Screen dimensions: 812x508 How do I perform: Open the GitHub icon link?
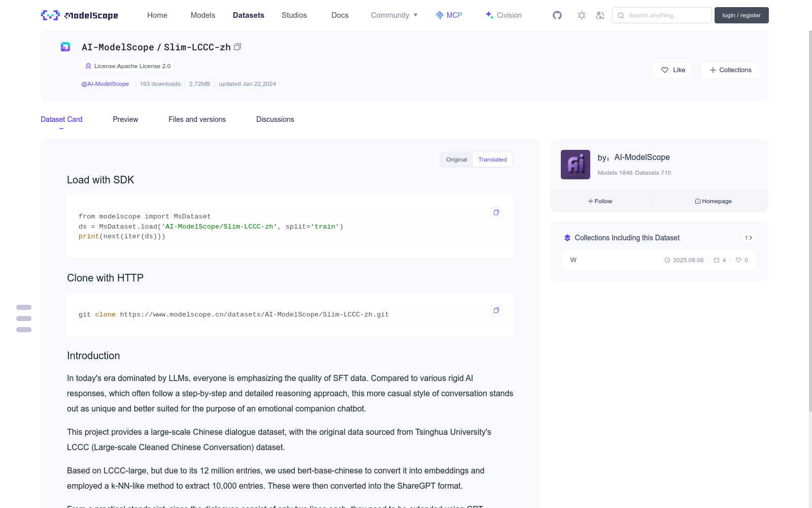coord(557,15)
